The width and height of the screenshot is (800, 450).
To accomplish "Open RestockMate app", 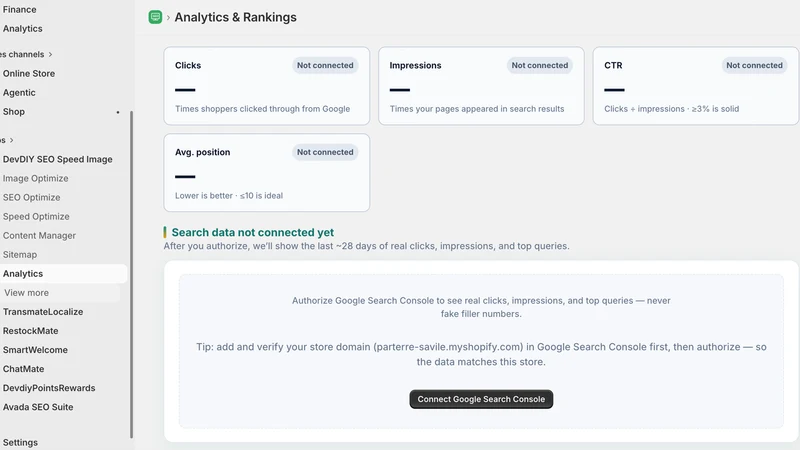I will coord(30,331).
